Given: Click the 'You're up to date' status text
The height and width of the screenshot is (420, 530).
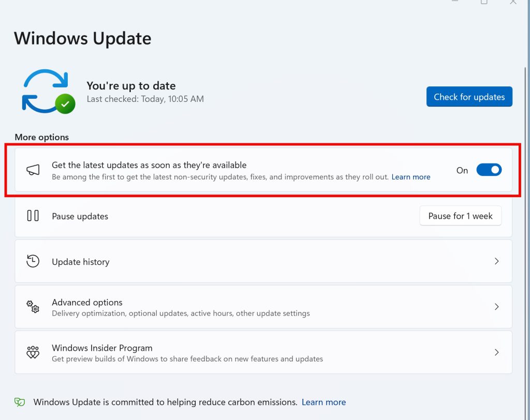Looking at the screenshot, I should (131, 86).
